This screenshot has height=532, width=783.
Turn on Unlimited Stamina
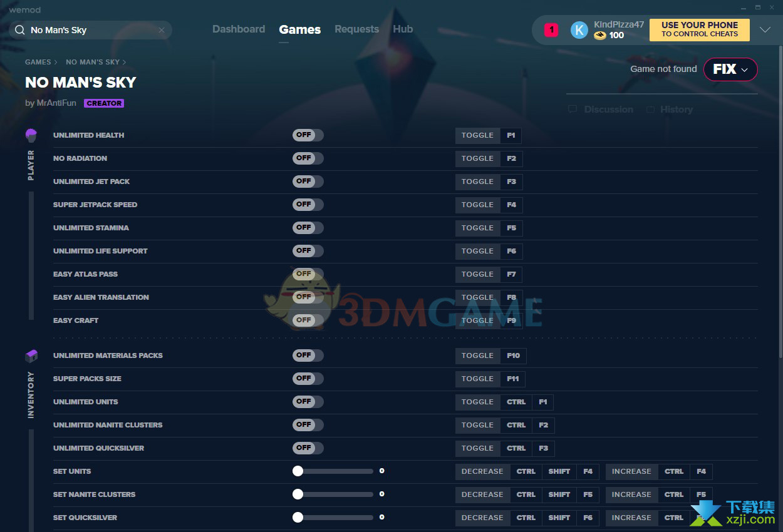308,228
